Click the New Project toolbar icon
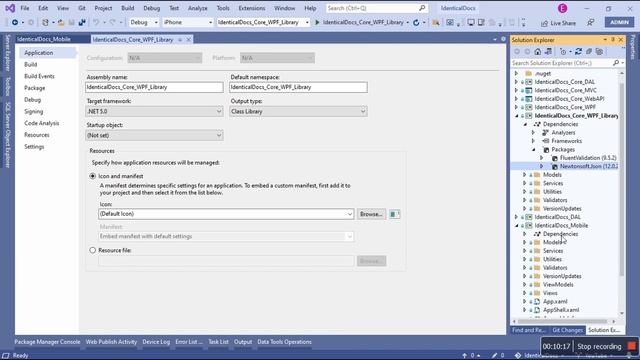640x360 pixels. (x=45, y=22)
